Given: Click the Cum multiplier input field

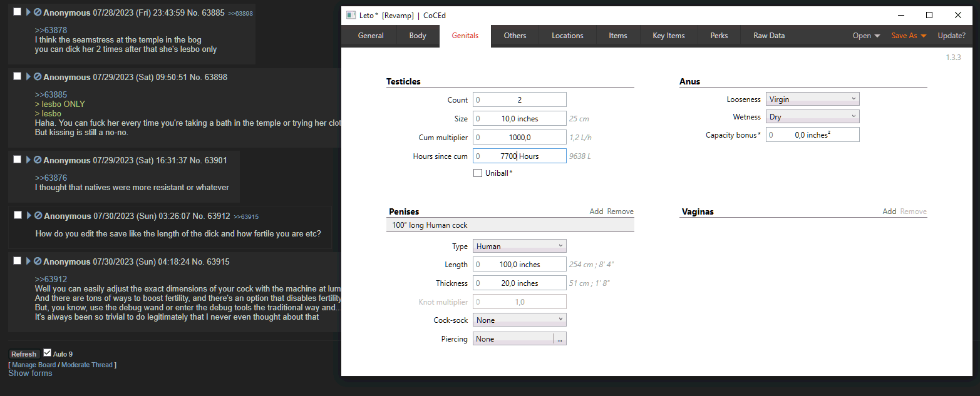Looking at the screenshot, I should (x=519, y=138).
